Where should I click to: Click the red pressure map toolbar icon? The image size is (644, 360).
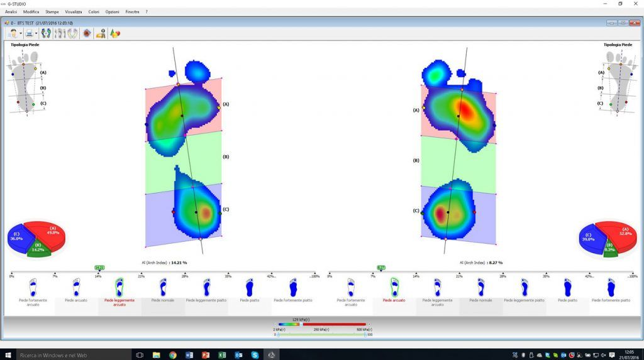pyautogui.click(x=87, y=33)
